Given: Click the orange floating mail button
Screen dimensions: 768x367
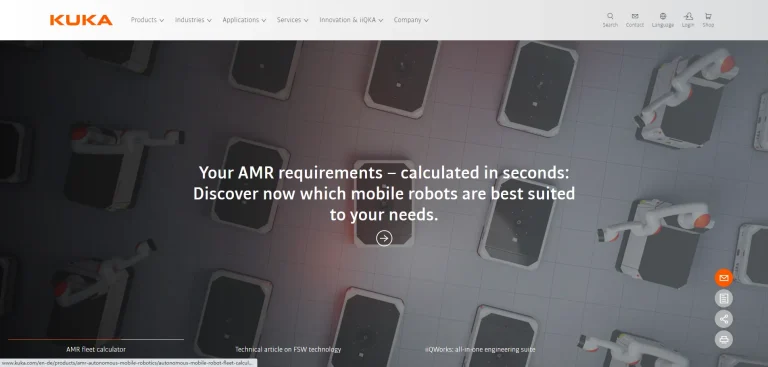Looking at the screenshot, I should coord(724,278).
